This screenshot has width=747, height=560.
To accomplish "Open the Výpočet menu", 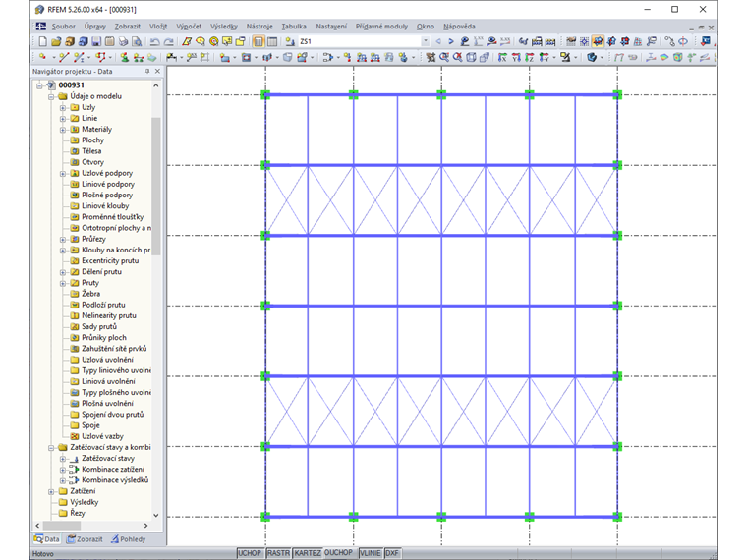I will [x=189, y=27].
